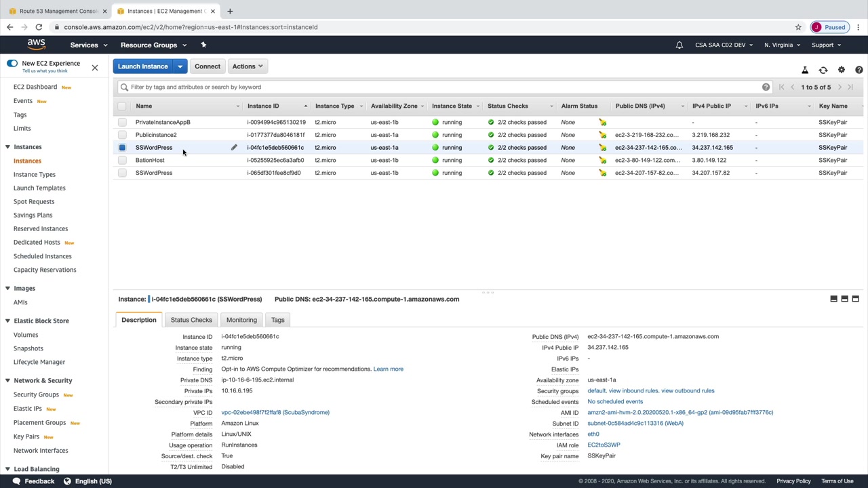The image size is (868, 488).
Task: Click the alarm icon for PrivateInstanceAppB
Action: click(602, 123)
